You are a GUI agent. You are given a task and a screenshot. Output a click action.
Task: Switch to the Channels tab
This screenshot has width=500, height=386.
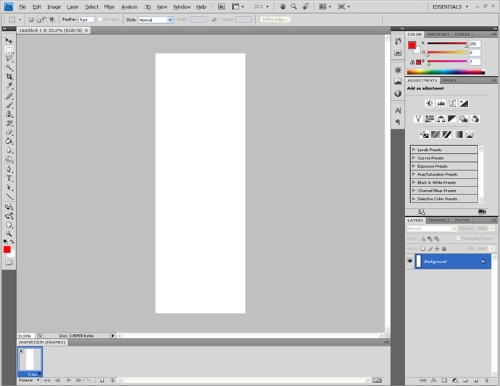[x=439, y=220]
